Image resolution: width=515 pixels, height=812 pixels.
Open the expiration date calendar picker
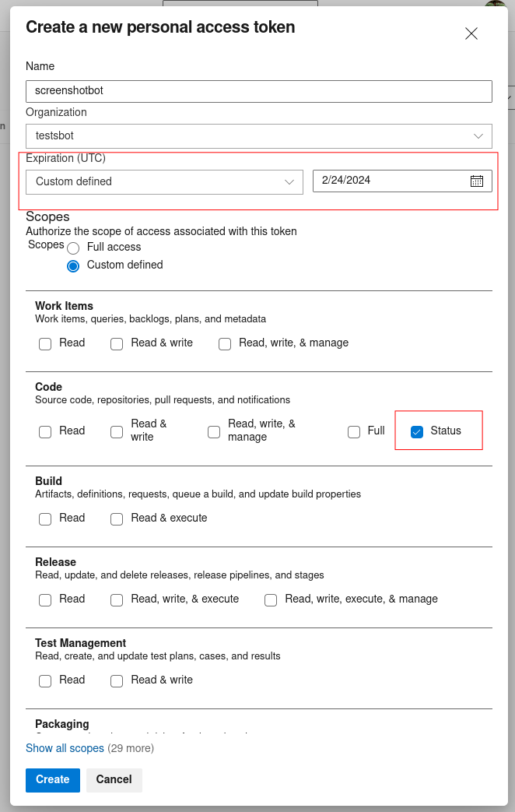click(x=476, y=181)
